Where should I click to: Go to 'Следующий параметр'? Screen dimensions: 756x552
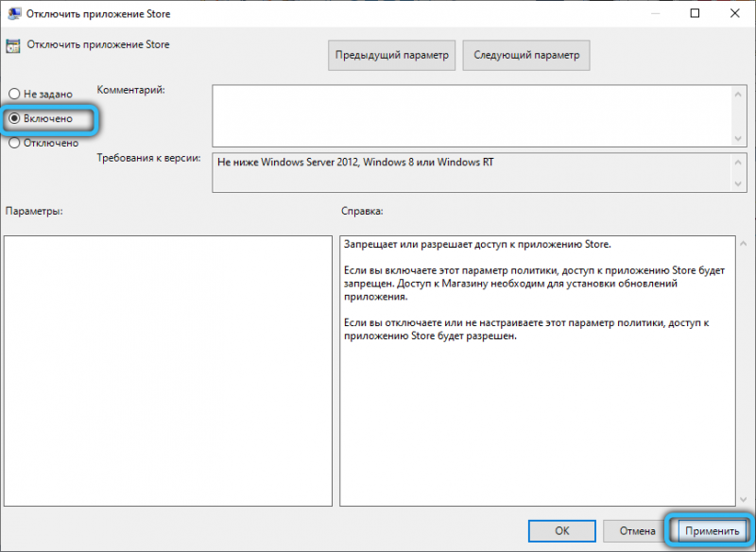click(526, 55)
